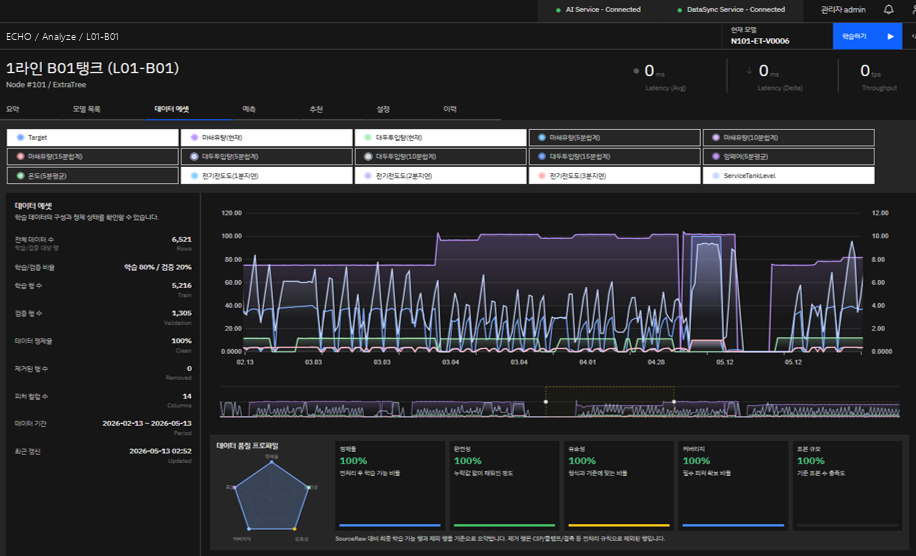Open the notifications bell icon
916x556 pixels.
(888, 9)
